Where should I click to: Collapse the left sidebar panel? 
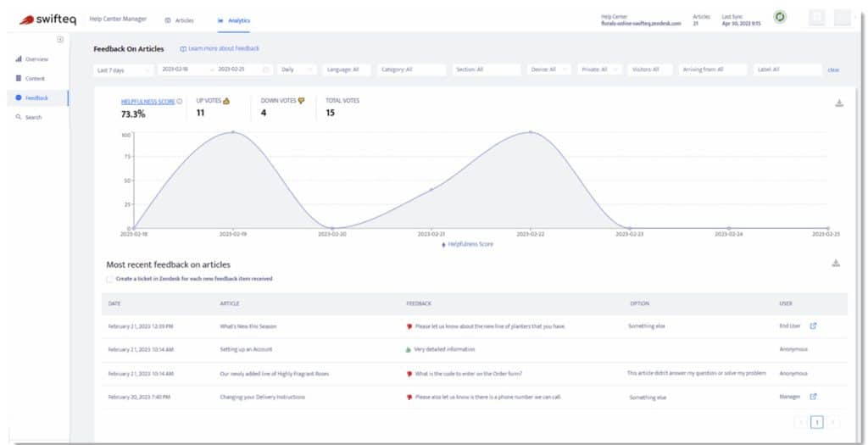(60, 39)
